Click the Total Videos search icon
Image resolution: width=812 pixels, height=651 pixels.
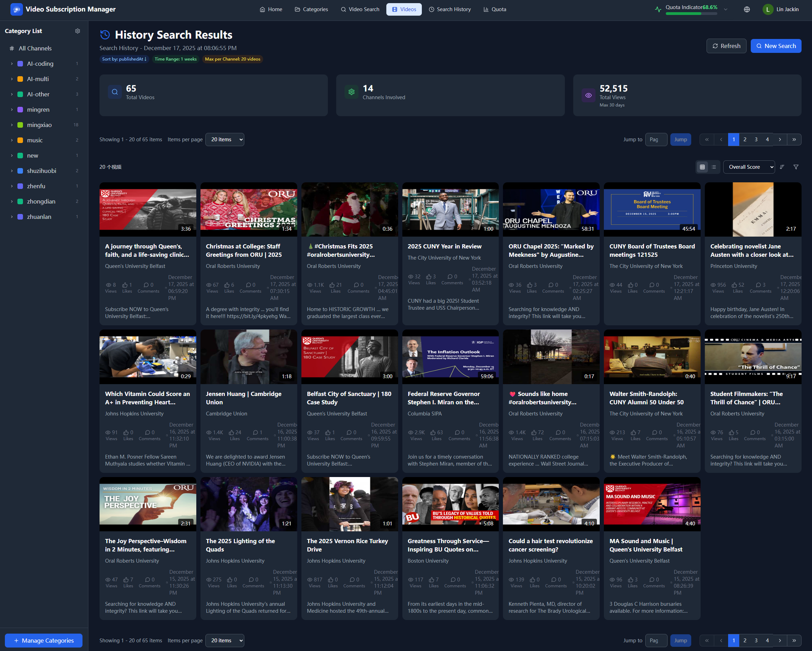(x=115, y=92)
